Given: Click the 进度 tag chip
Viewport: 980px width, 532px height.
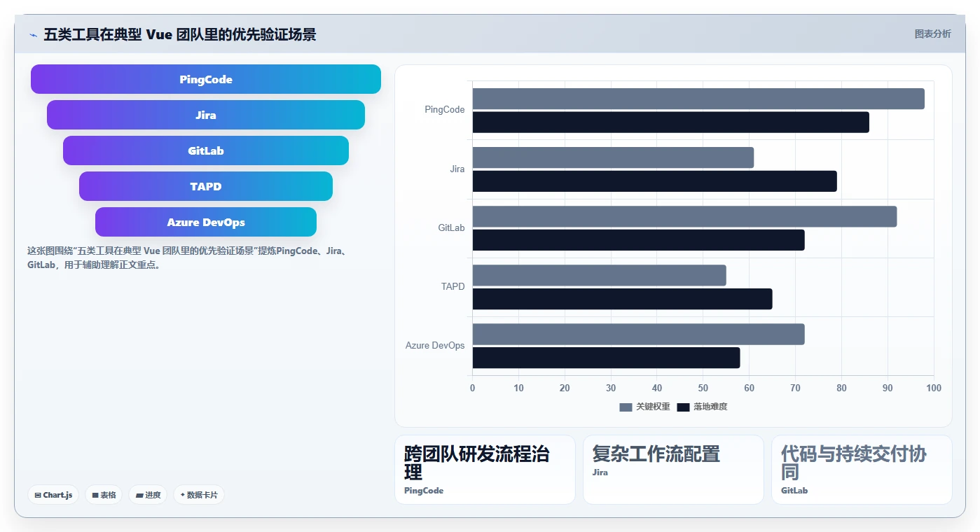Looking at the screenshot, I should click(148, 495).
